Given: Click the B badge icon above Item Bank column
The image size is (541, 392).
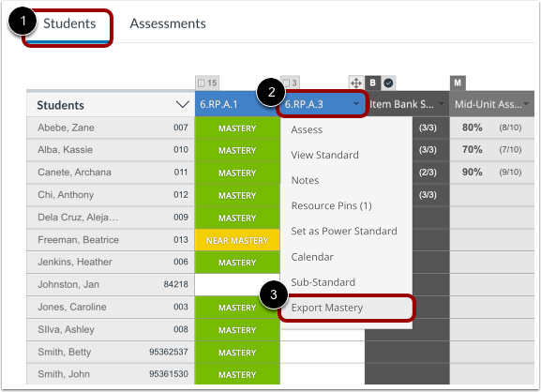Looking at the screenshot, I should point(372,83).
